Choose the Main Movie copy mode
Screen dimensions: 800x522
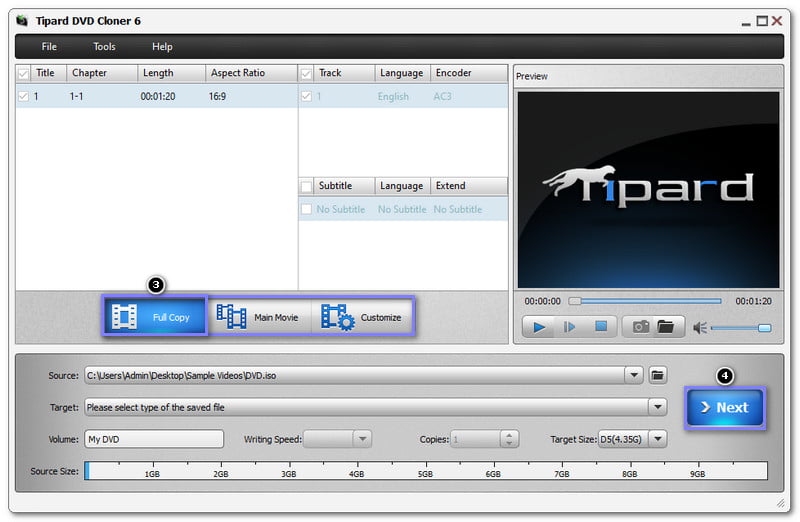click(x=259, y=317)
